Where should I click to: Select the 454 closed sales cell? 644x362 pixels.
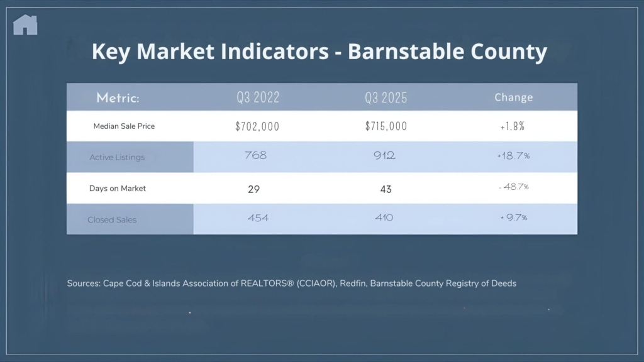pos(258,218)
